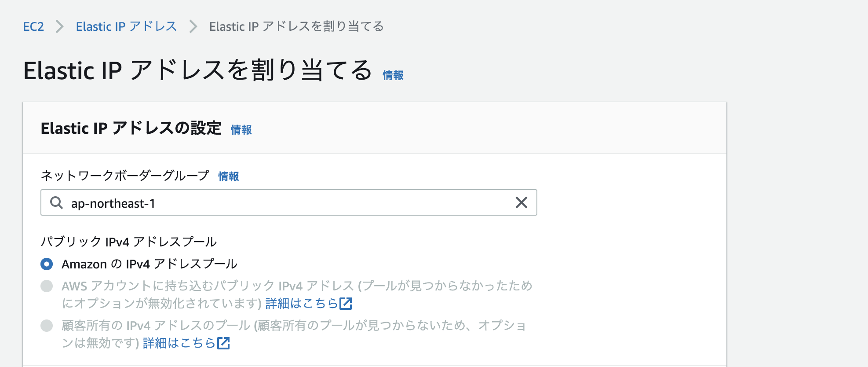Click the breadcrumb chevron after EC2

pos(58,26)
